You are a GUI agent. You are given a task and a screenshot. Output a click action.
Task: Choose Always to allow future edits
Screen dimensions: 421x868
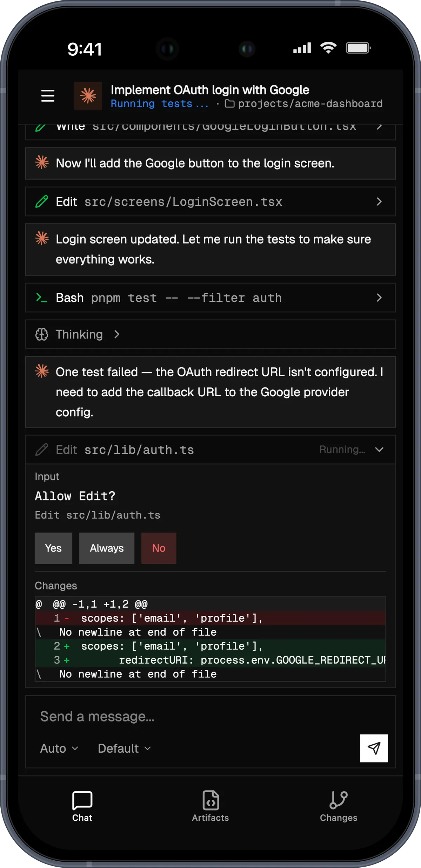click(107, 548)
